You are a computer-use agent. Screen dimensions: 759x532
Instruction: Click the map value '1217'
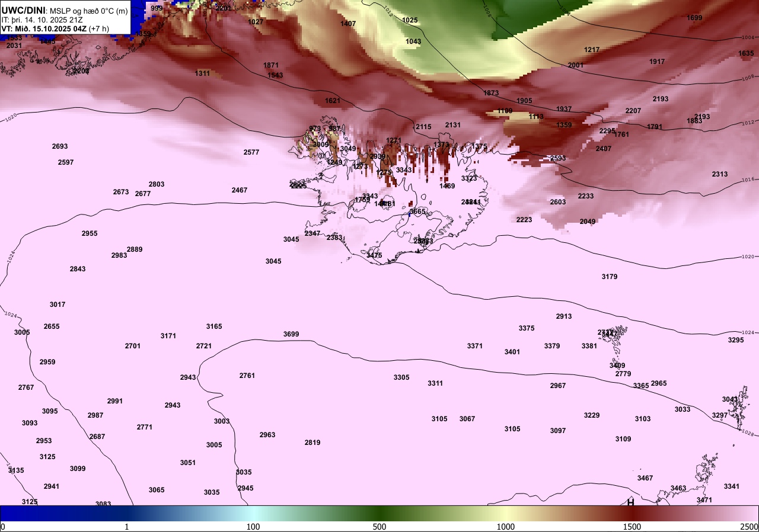click(592, 50)
